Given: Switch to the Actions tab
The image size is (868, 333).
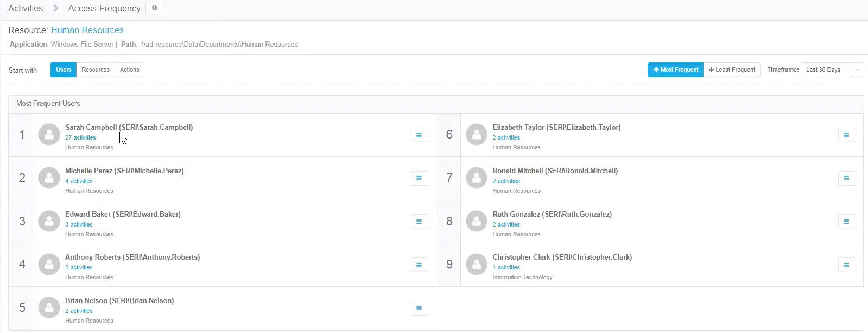Looking at the screenshot, I should coord(129,70).
